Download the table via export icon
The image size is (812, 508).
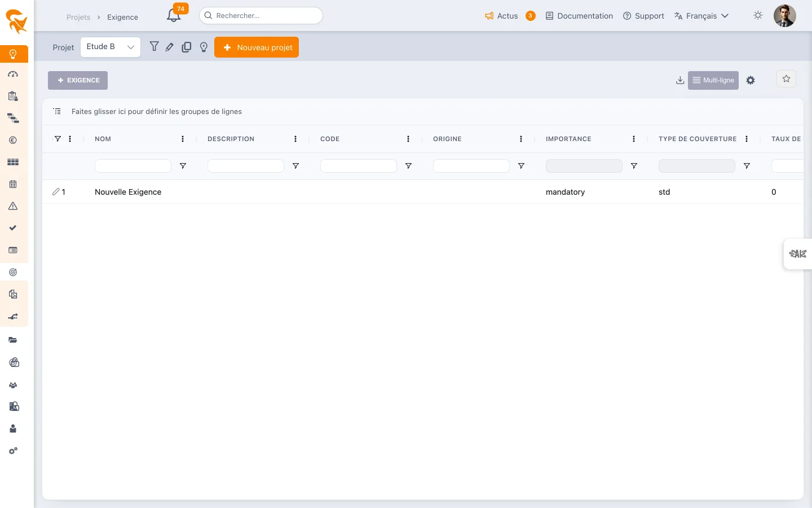pyautogui.click(x=680, y=80)
